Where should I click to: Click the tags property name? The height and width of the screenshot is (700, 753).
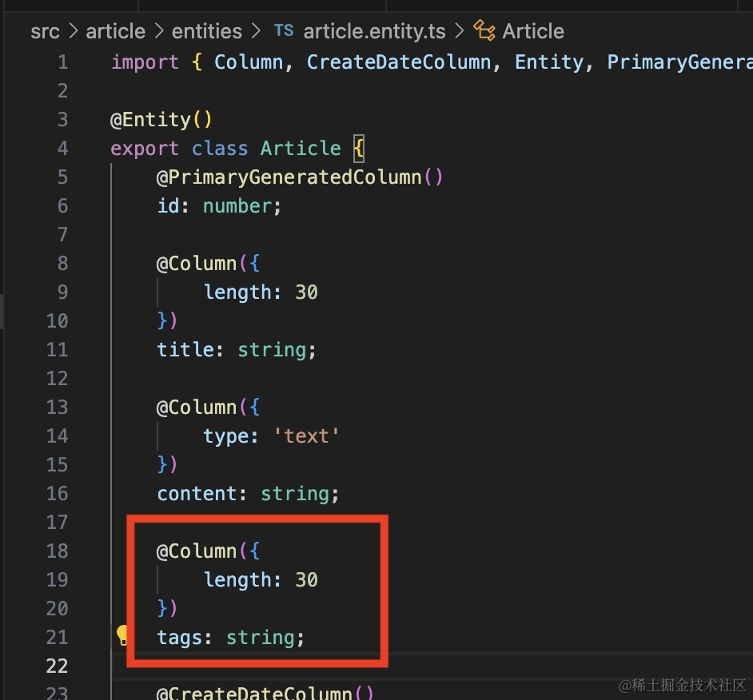(180, 637)
